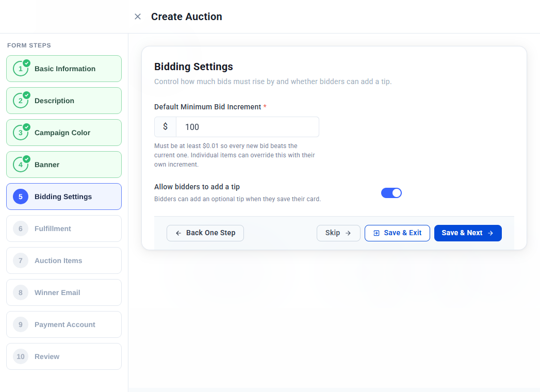Click the Create Auction title

coord(187,17)
